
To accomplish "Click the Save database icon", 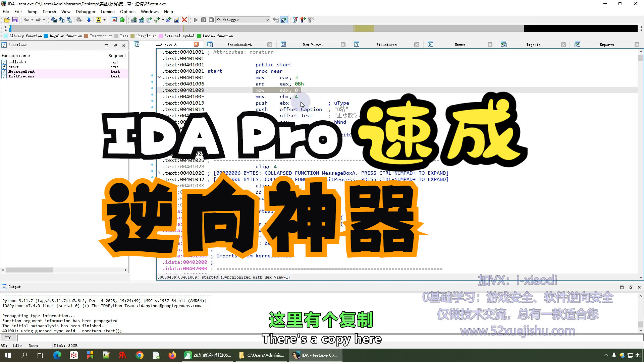I will click(x=15, y=20).
